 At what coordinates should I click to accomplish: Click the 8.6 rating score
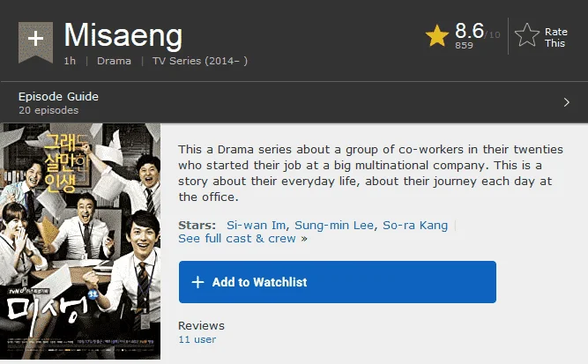pos(469,31)
